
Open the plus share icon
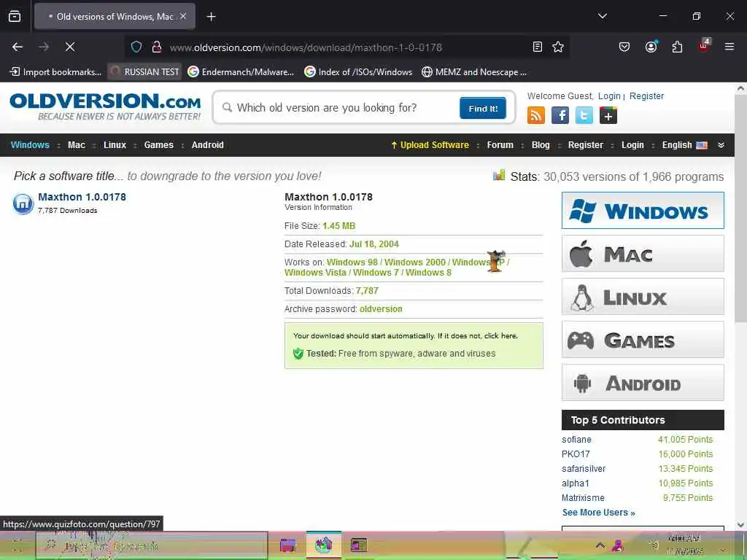click(x=608, y=115)
